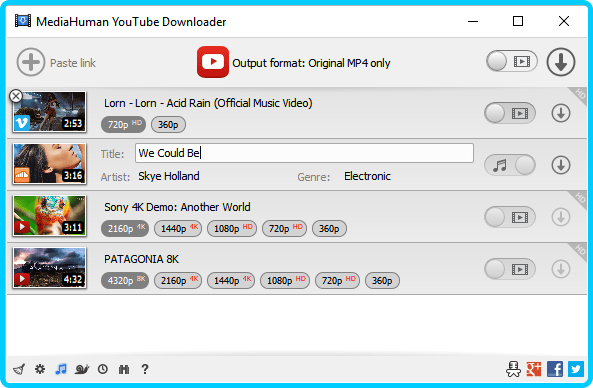This screenshot has height=388, width=593.
Task: Download the We Could Be track
Action: coord(560,165)
